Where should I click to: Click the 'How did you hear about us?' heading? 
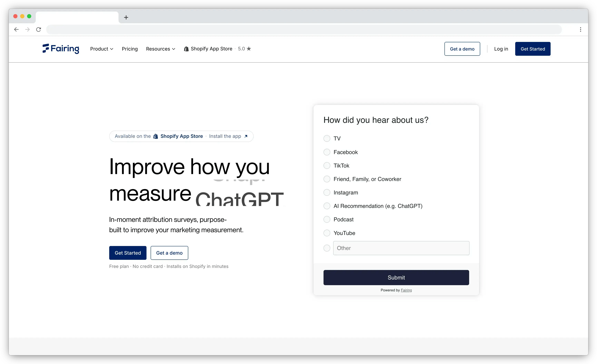click(x=376, y=120)
